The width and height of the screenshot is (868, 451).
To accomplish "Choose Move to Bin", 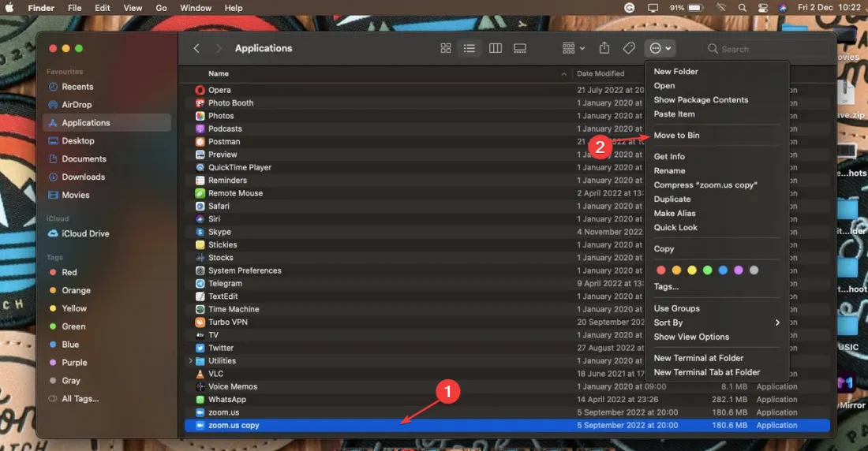I will pos(676,135).
